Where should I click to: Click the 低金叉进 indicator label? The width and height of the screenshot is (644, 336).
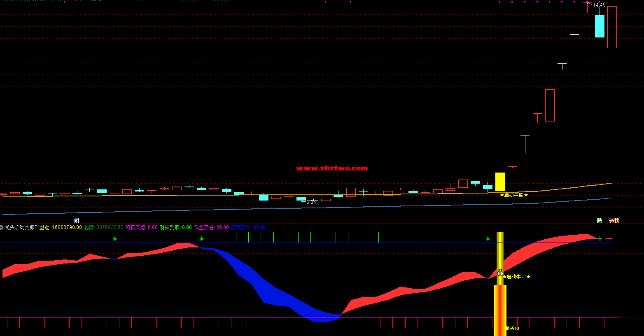pyautogui.click(x=211, y=227)
